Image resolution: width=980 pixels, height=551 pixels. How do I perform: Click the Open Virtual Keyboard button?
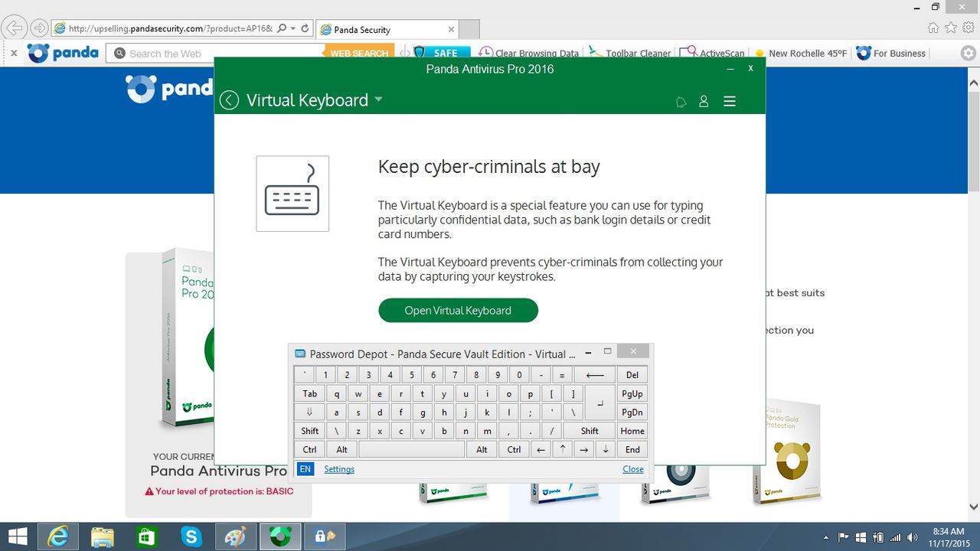point(458,310)
